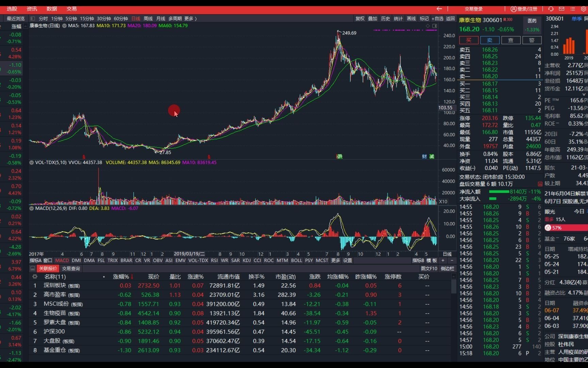The height and width of the screenshot is (368, 588).
Task: Click the 大宗流入 green bar
Action: click(493, 199)
